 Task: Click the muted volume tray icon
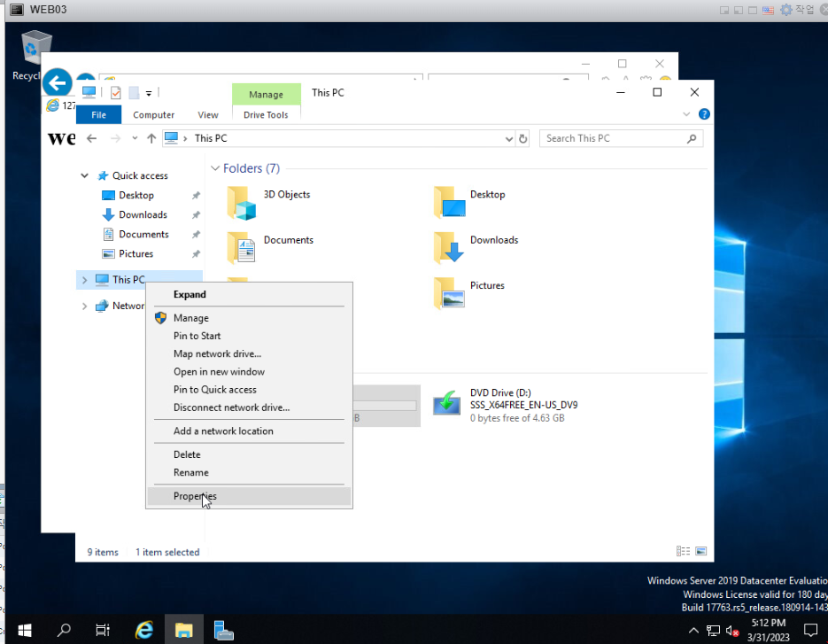[732, 631]
